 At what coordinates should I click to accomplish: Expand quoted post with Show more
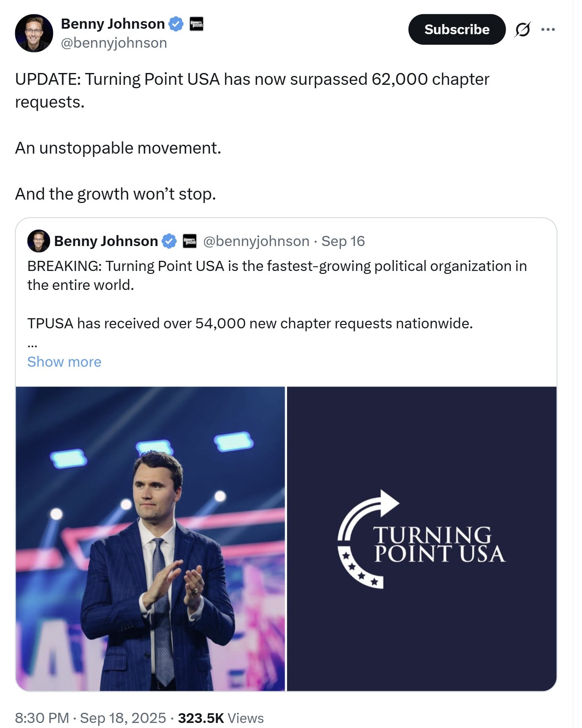tap(64, 362)
